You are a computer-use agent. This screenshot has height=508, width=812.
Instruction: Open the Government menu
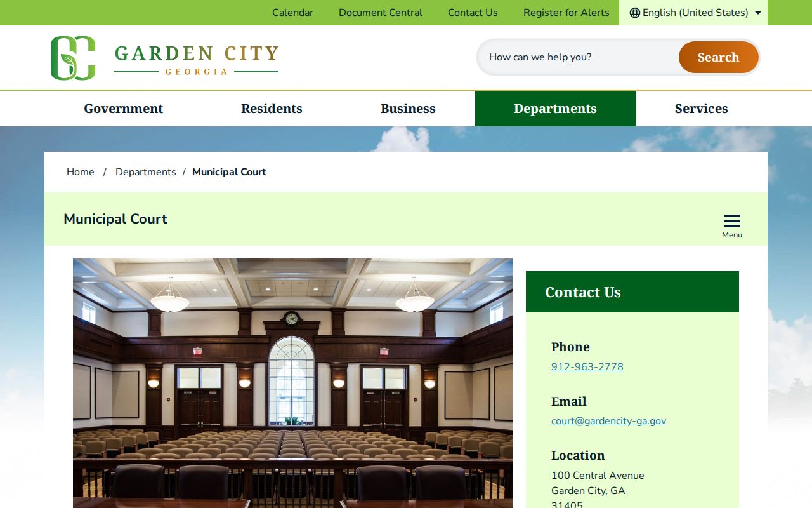(124, 109)
